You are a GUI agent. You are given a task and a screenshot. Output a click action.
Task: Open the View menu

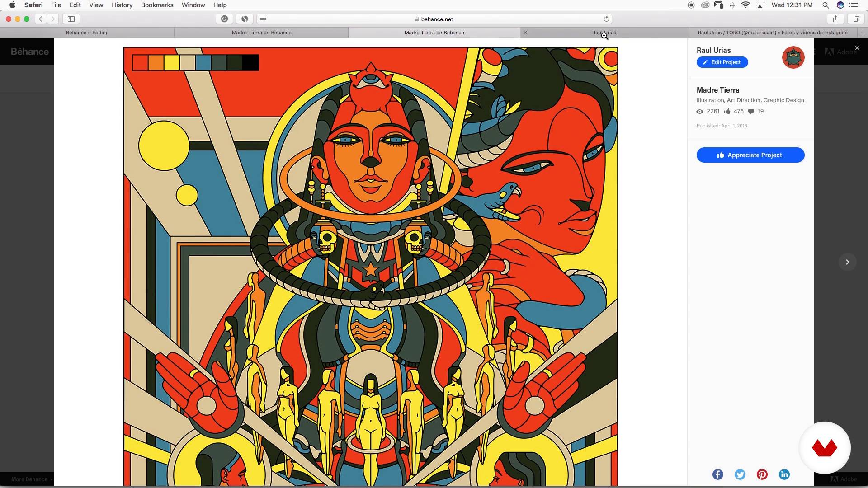click(x=96, y=5)
